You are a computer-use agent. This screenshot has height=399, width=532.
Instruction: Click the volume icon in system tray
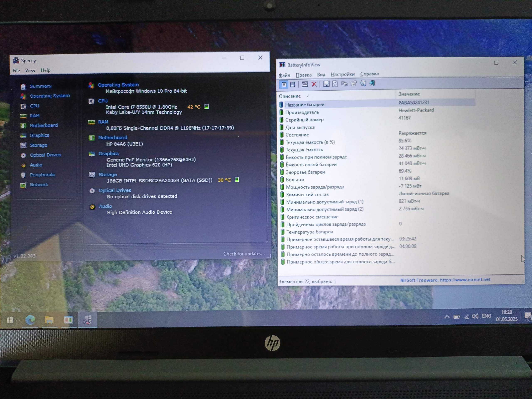pyautogui.click(x=475, y=316)
